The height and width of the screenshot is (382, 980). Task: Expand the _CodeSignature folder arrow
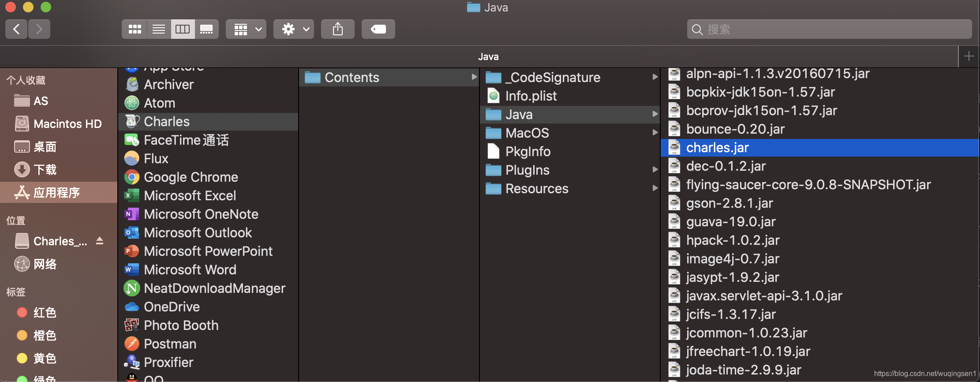(x=655, y=77)
